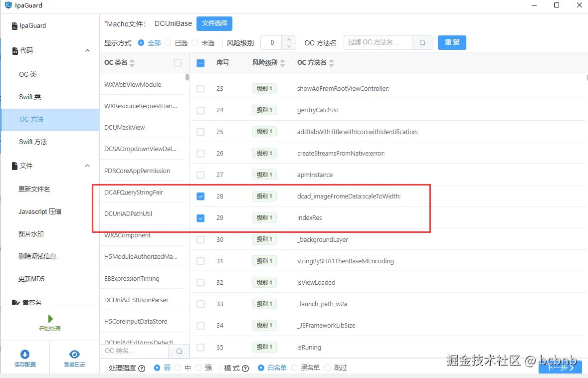This screenshot has height=378, width=588.
Task: Click the green start processing play icon
Action: coord(50,319)
